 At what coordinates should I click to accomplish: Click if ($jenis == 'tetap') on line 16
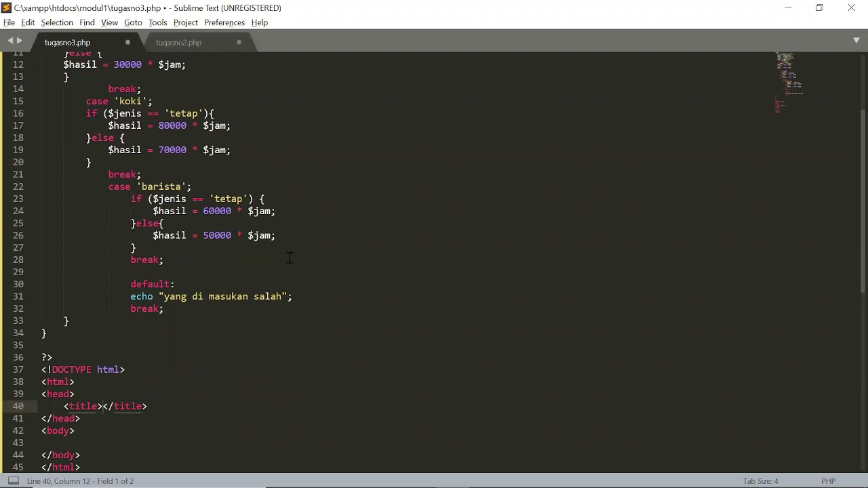pos(150,113)
